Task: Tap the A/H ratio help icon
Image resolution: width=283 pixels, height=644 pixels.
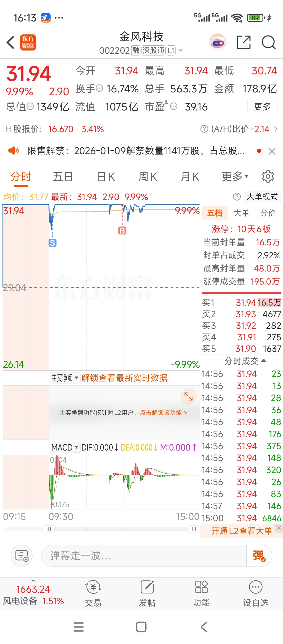Action: (x=204, y=129)
